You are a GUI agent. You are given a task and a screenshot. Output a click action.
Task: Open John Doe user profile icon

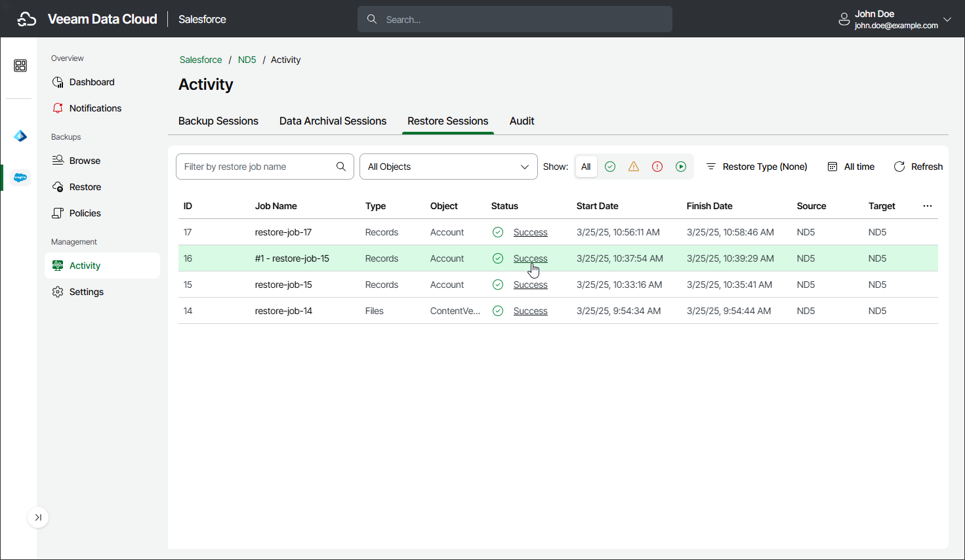[x=844, y=20]
